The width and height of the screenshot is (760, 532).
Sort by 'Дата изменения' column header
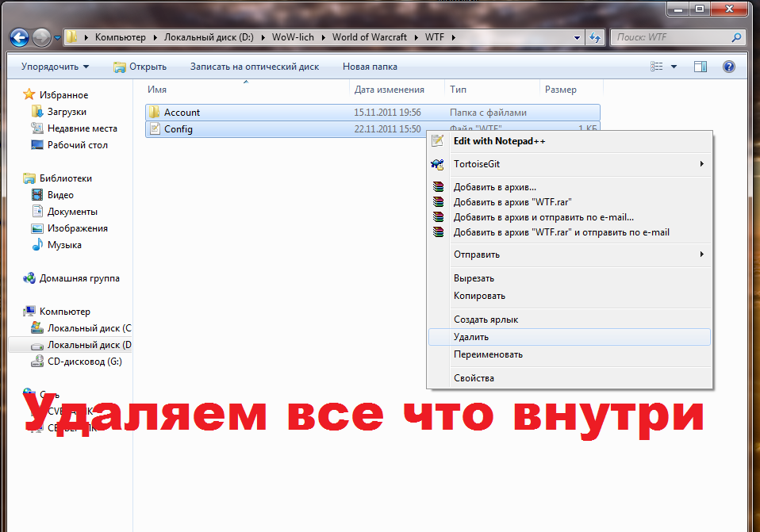tap(397, 90)
